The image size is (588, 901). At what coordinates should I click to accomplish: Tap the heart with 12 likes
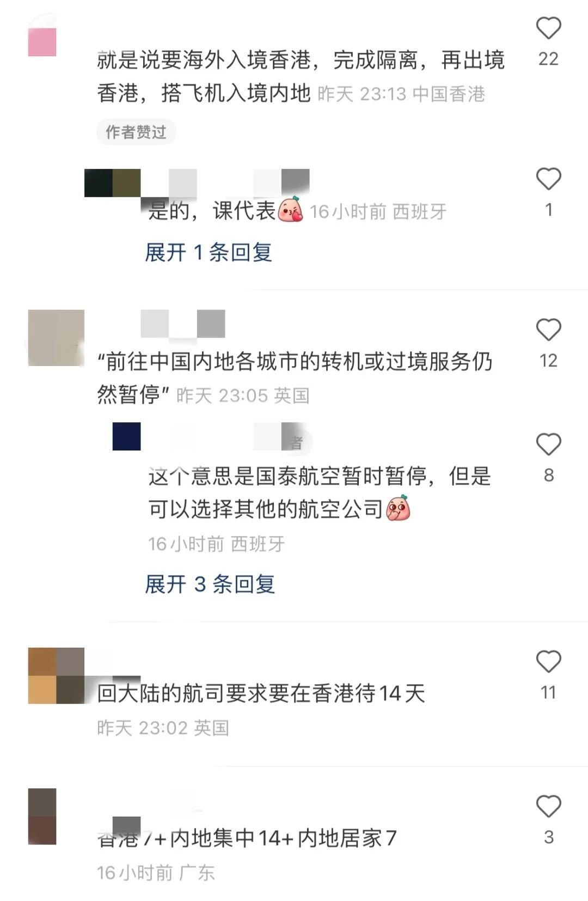click(548, 330)
